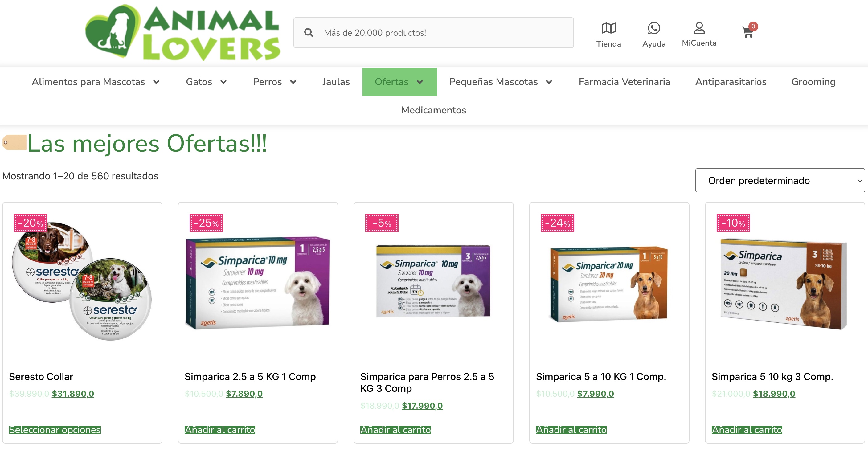868x450 pixels.
Task: Open the Tienda map icon
Action: pos(608,28)
